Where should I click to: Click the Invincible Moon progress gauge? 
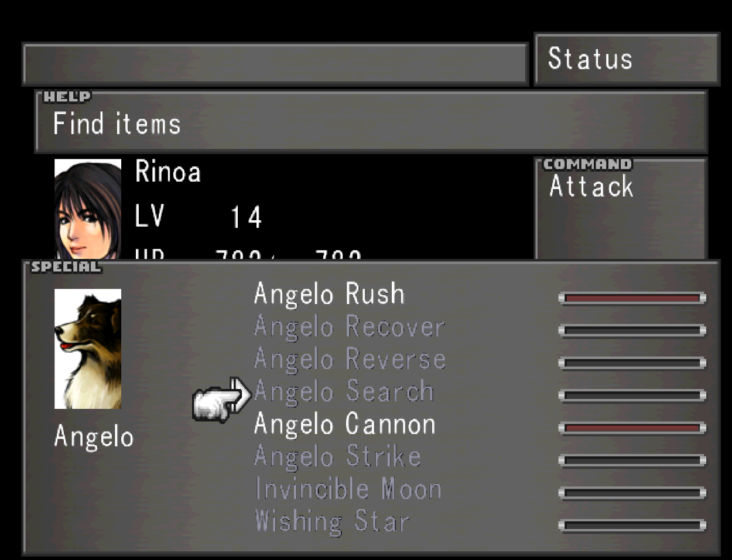click(632, 493)
